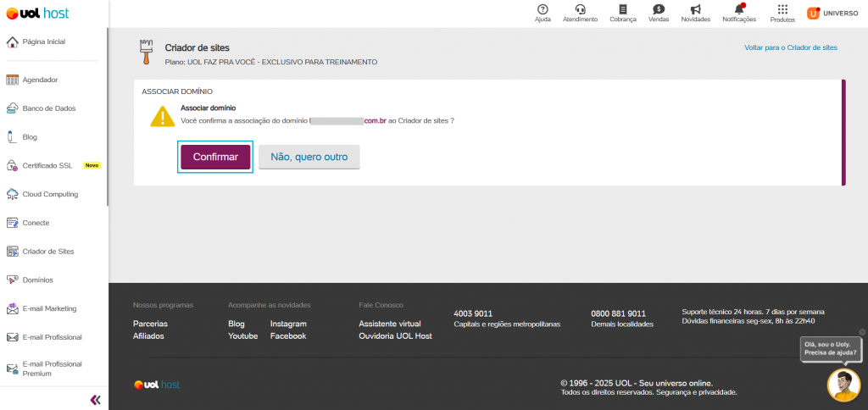Open the Novidades megaphone icon
The image size is (868, 410).
696,9
